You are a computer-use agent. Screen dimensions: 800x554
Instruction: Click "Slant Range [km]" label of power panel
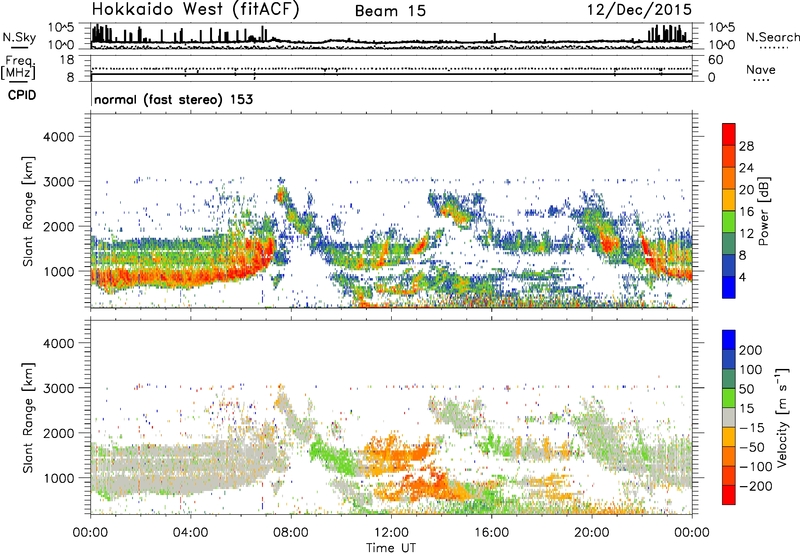(28, 211)
